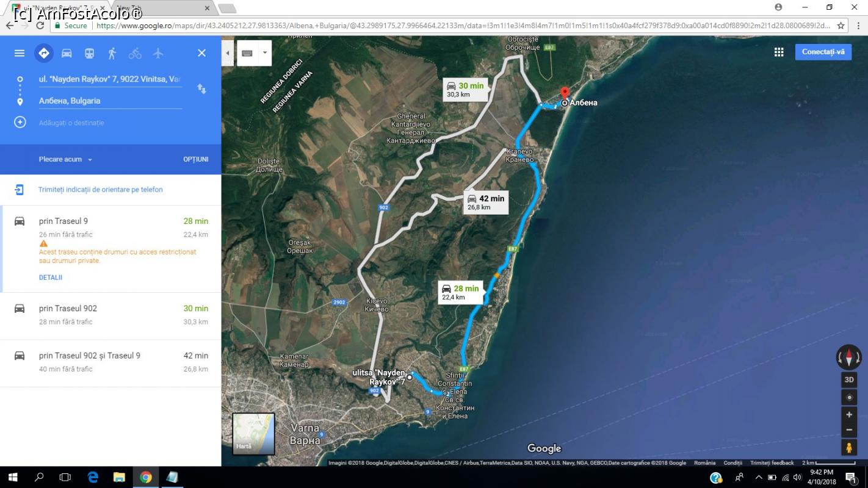Open route OPȚIUNI settings
The image size is (868, 488).
pyautogui.click(x=196, y=159)
